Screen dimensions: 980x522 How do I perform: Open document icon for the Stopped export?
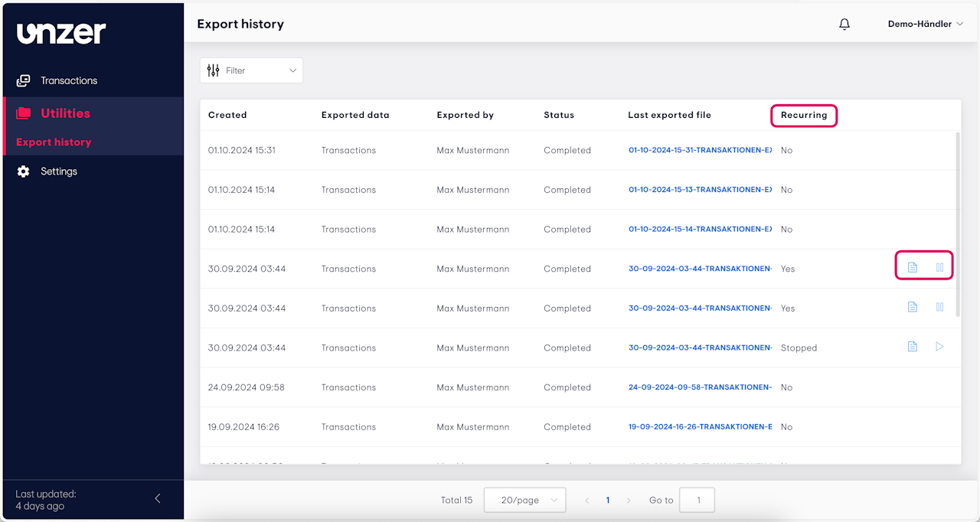(x=912, y=347)
